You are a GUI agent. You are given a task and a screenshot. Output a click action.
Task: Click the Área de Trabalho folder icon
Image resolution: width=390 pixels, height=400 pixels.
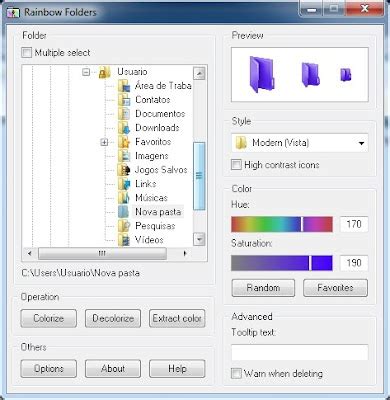(x=124, y=86)
